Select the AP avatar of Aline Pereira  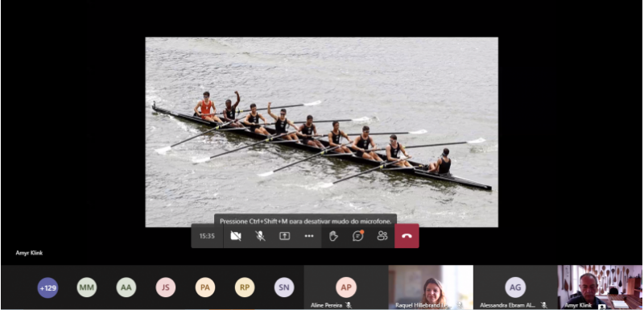(346, 287)
